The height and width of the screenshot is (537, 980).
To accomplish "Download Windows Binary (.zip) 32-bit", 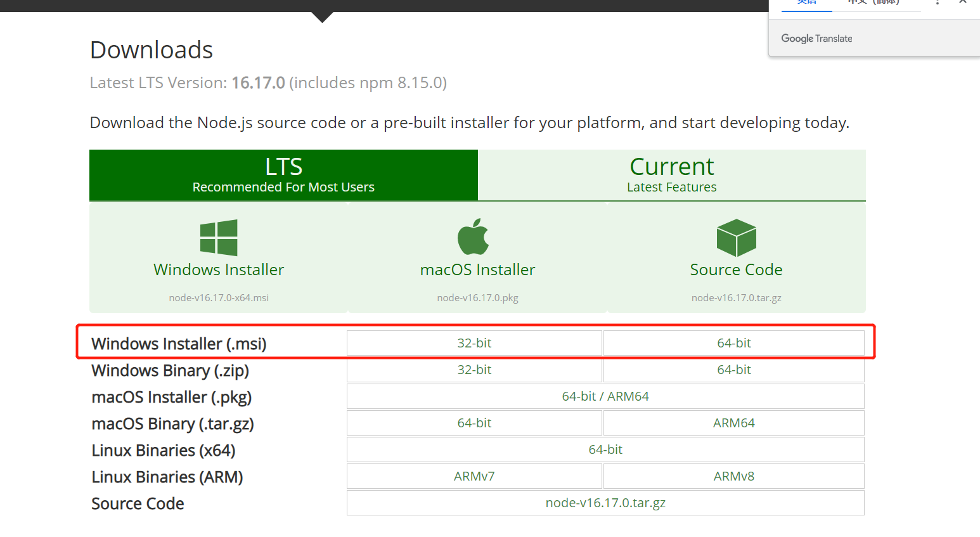I will point(474,370).
